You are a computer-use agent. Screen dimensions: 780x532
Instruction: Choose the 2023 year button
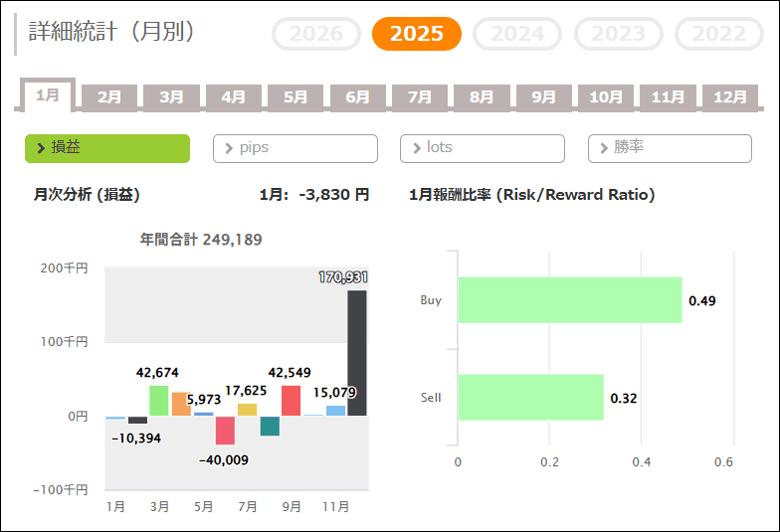coord(619,34)
